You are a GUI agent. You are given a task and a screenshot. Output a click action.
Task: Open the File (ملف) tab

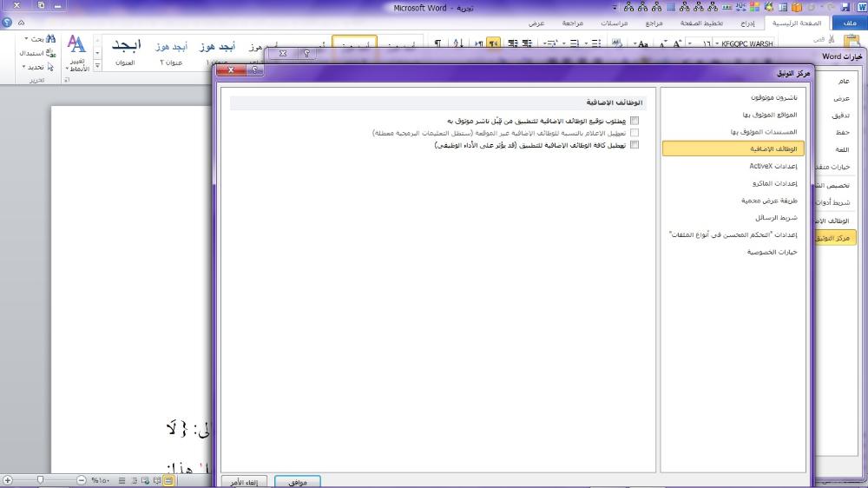(x=850, y=23)
